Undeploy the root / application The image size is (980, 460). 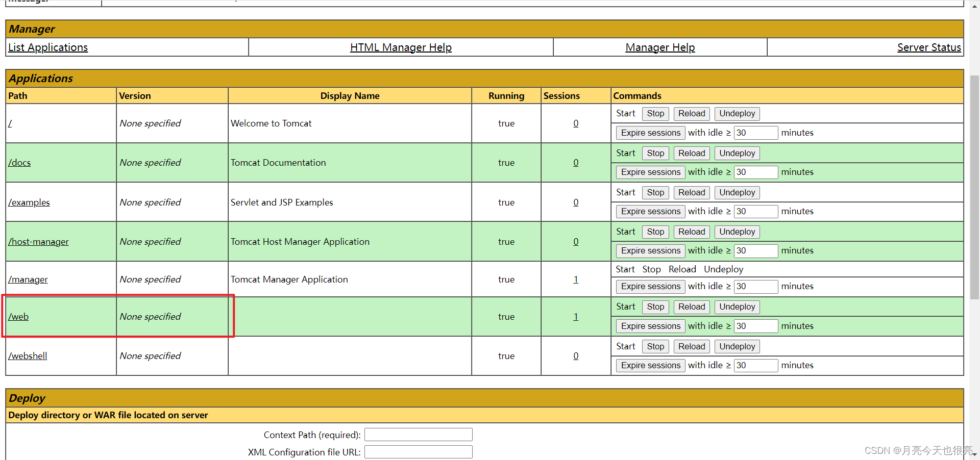click(737, 114)
